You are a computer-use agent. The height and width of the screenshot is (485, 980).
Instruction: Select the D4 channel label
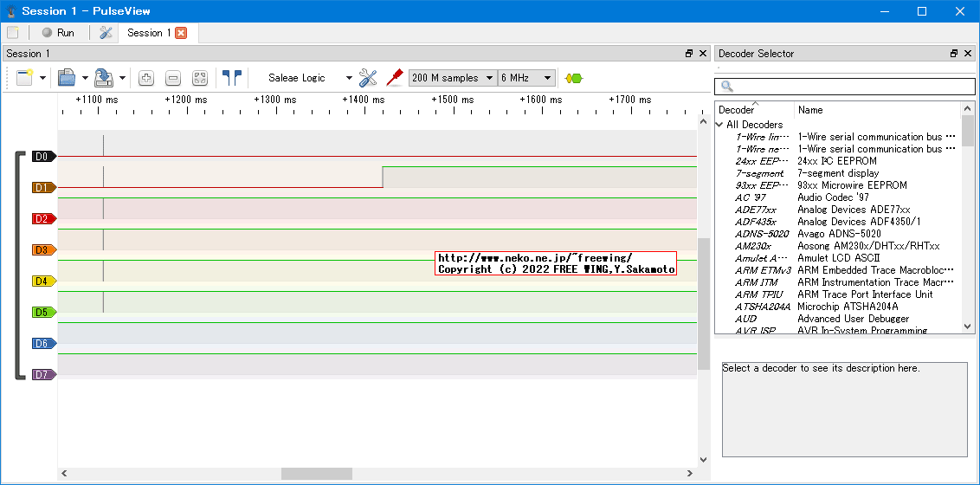[44, 281]
